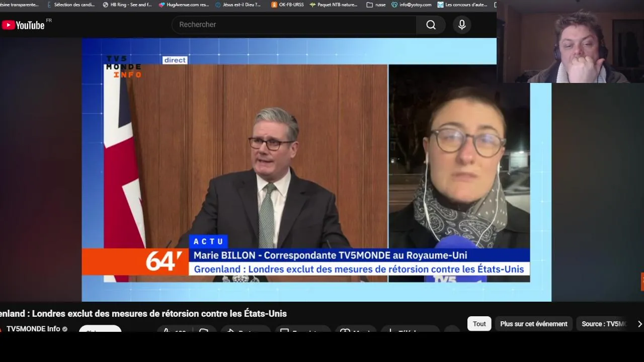The height and width of the screenshot is (362, 644).
Task: Show more chips with right chevron
Action: [x=639, y=324]
